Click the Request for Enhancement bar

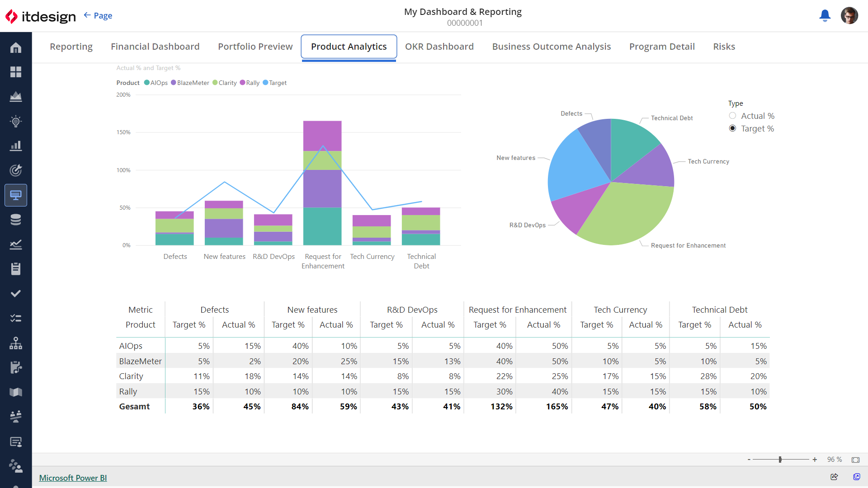point(322,183)
